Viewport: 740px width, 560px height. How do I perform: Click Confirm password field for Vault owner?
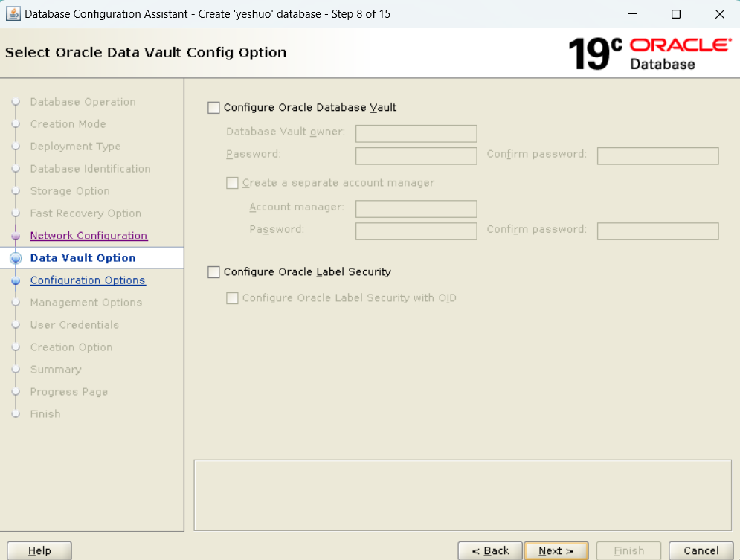click(658, 155)
